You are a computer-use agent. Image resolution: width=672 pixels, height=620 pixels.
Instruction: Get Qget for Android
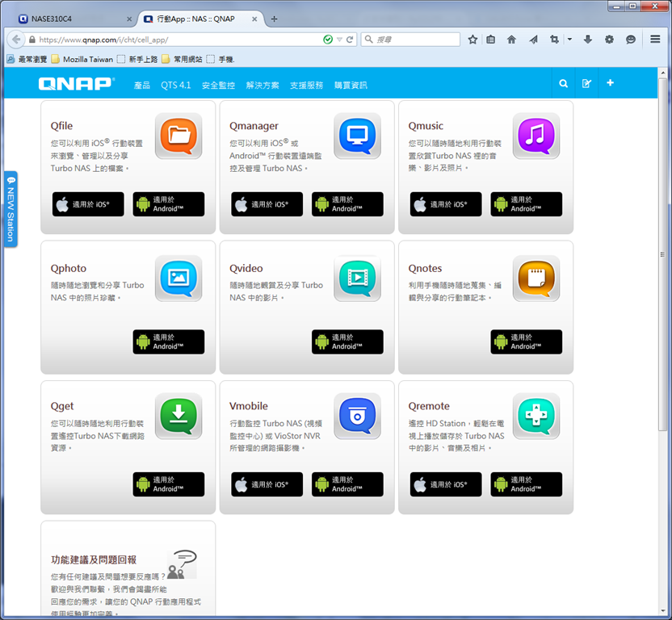[169, 484]
